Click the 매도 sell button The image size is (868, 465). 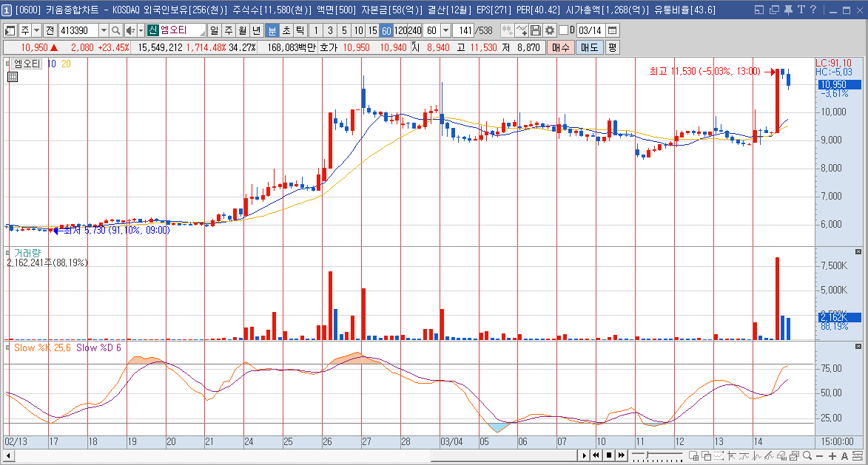[590, 47]
